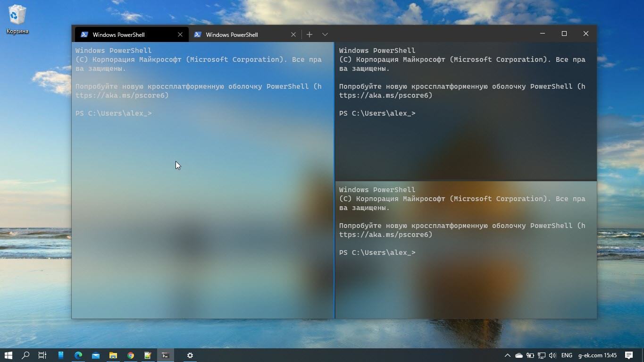Switch to the first Windows PowerShell tab
Viewport: 644px width, 362px height.
coord(132,34)
